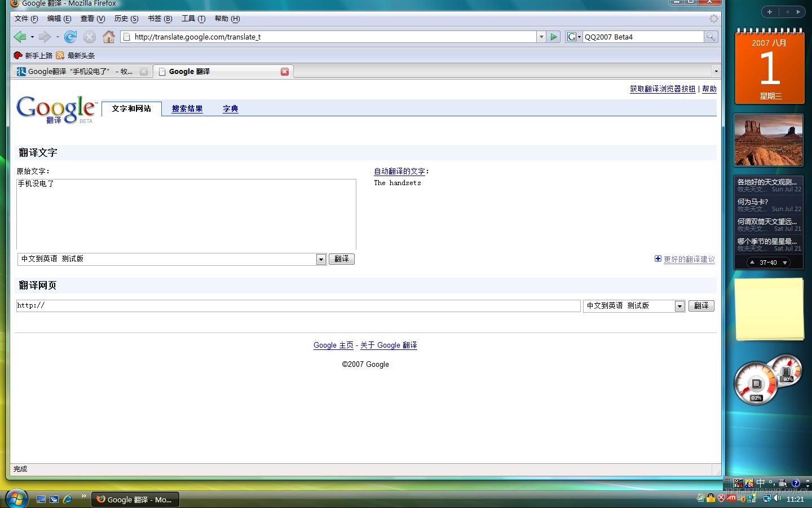812x508 pixels.
Task: Click the search magnifier icon
Action: (x=711, y=37)
